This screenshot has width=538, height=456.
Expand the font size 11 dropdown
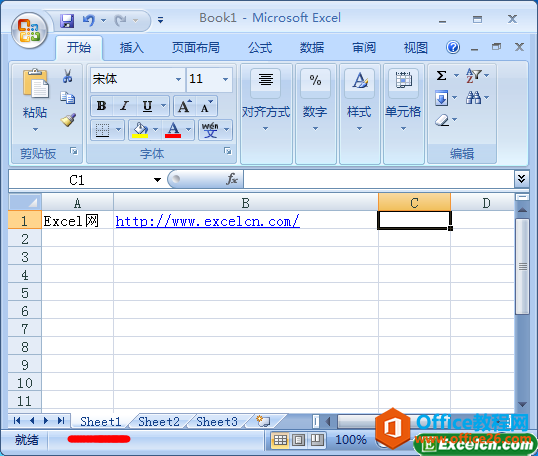click(x=225, y=80)
